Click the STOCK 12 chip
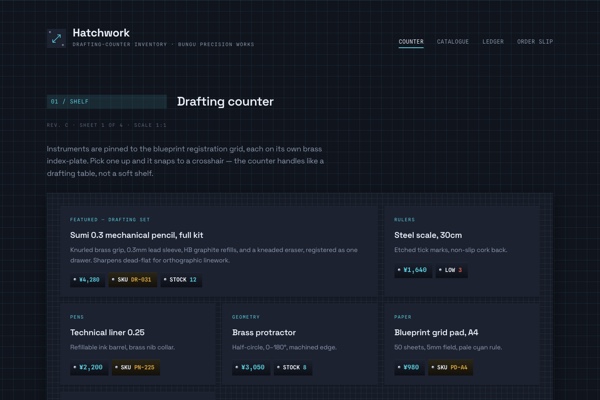The image size is (600, 400). click(x=181, y=280)
